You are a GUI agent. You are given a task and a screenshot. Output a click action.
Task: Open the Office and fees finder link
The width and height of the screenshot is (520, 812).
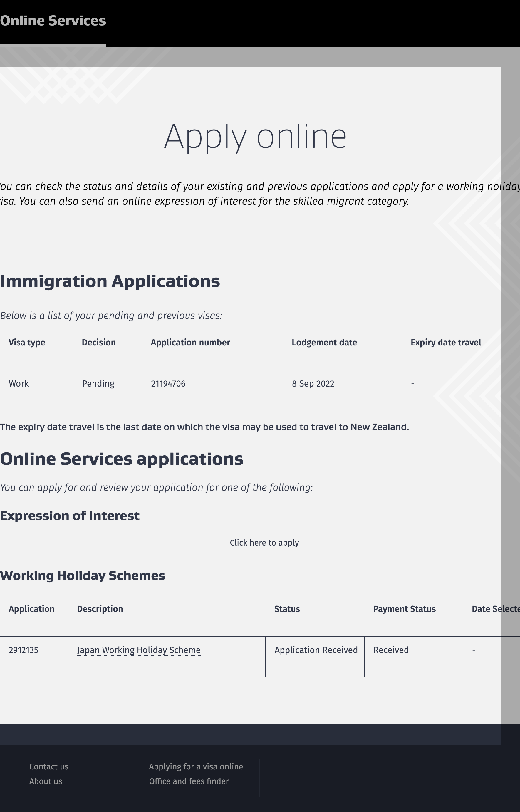pos(189,781)
